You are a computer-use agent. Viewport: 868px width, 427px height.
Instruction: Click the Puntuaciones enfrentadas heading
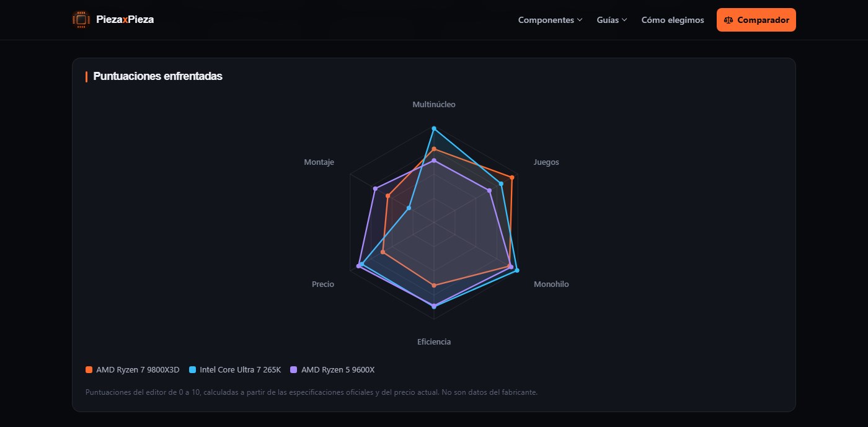[x=157, y=76]
